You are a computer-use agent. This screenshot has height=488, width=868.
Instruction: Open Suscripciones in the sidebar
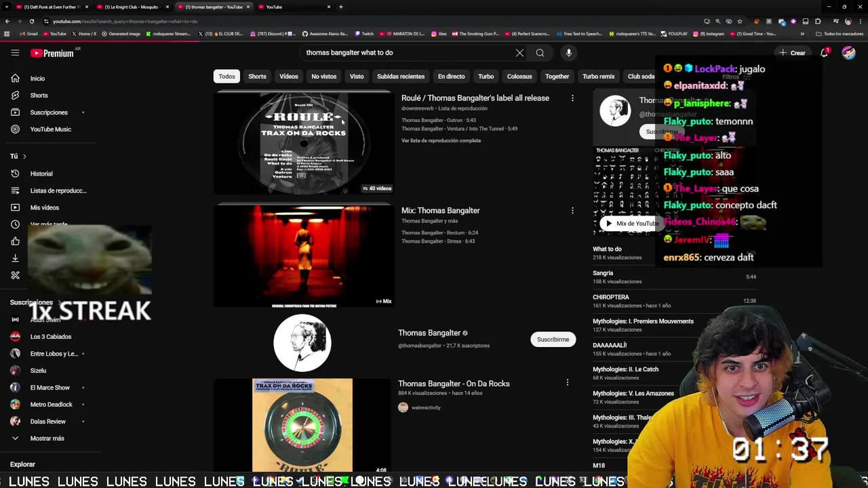click(x=47, y=113)
